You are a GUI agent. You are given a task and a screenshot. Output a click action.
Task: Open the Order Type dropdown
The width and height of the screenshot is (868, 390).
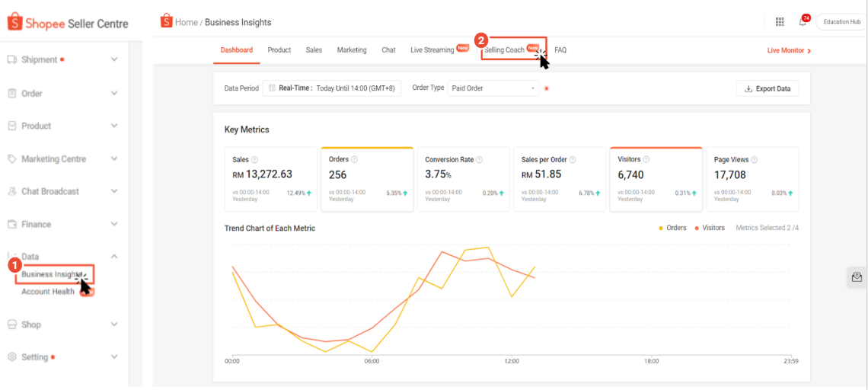click(493, 88)
